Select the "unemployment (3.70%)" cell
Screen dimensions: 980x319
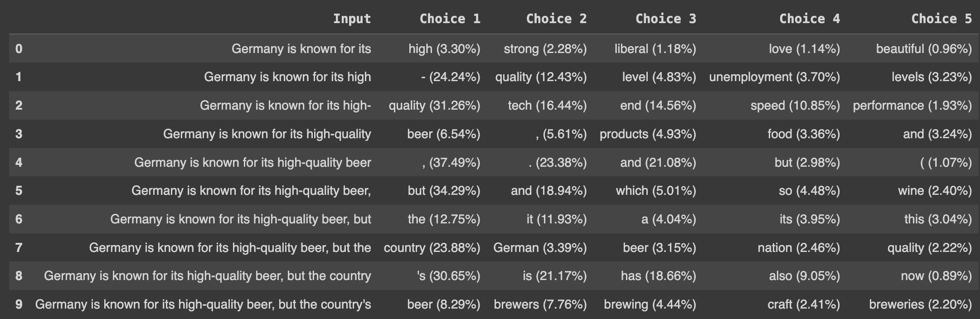[774, 77]
